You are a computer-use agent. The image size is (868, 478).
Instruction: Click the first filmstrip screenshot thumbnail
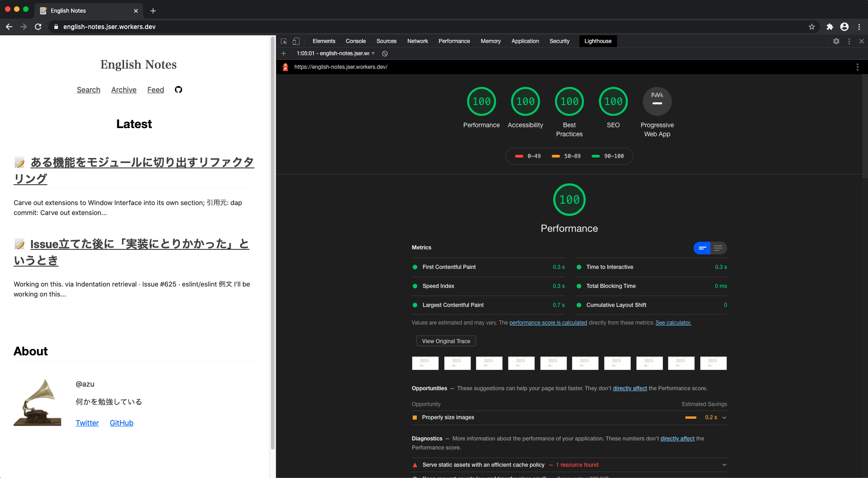click(425, 363)
